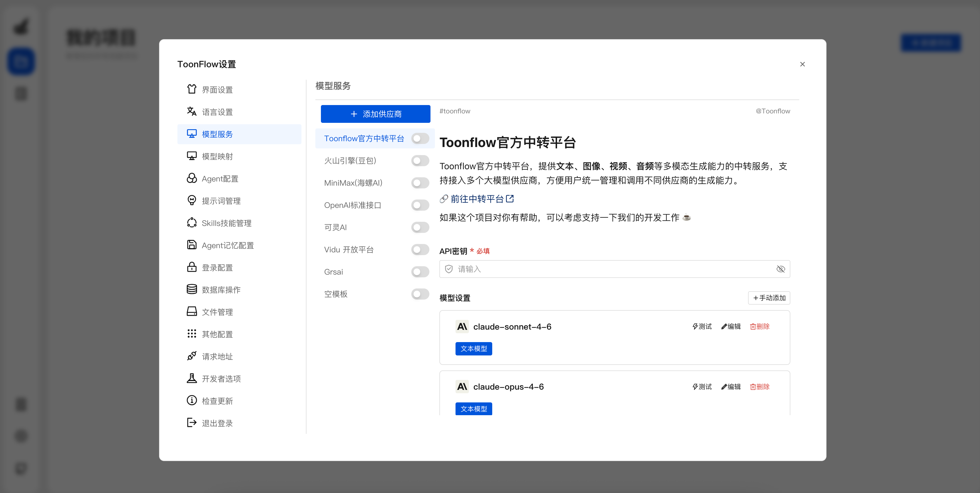Click the @Toonflow author text

point(773,111)
